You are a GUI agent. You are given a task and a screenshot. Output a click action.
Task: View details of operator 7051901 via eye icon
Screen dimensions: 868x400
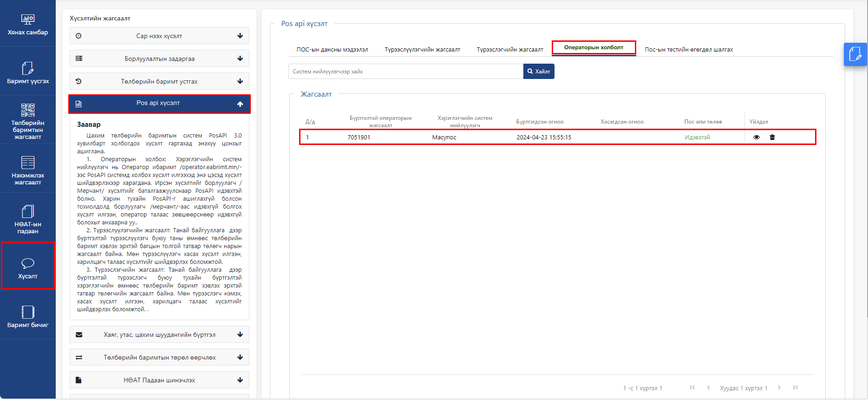coord(757,137)
